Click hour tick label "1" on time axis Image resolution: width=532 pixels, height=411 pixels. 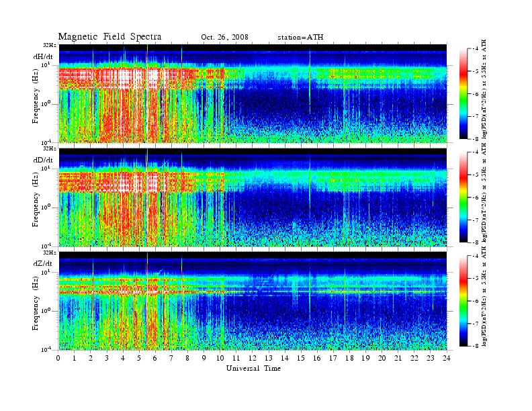click(75, 359)
